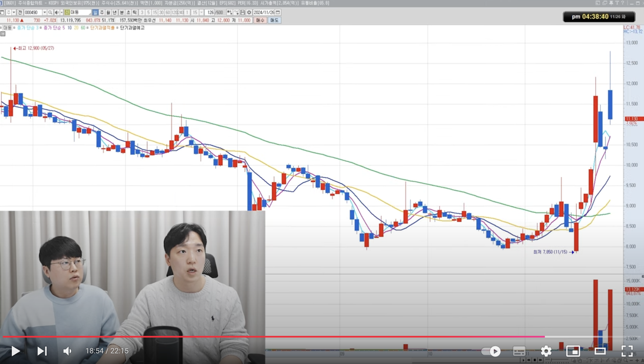Expand the stock code 000490 dropdown
The image size is (644, 364).
[x=44, y=12]
